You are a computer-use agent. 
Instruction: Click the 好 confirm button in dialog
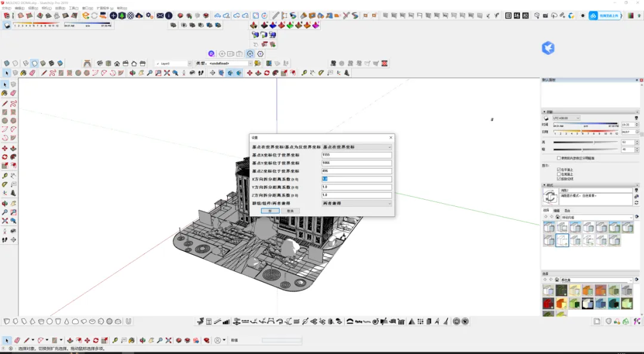point(270,211)
